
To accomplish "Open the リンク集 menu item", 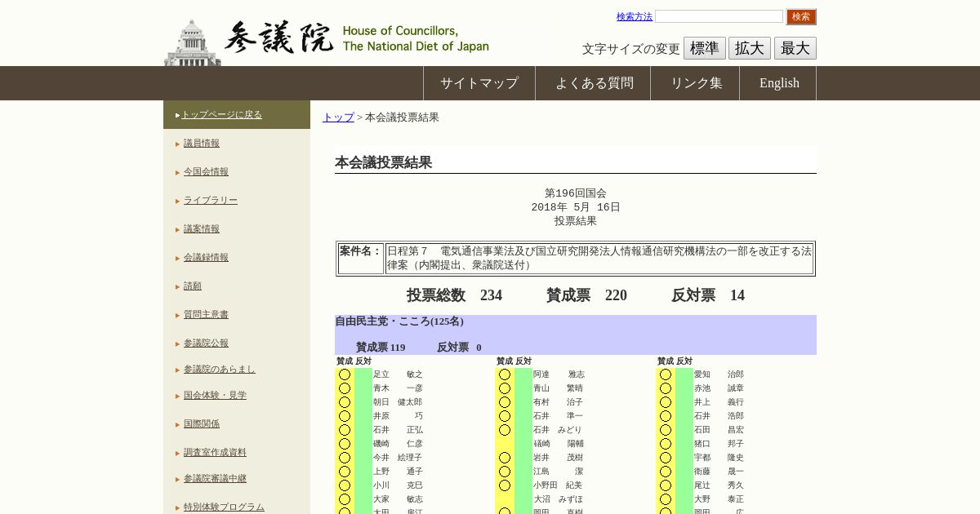I will point(696,83).
